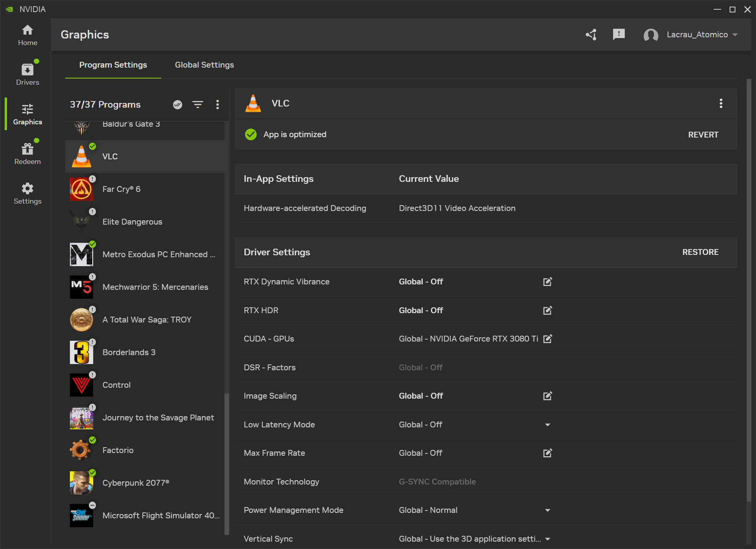The image size is (756, 549).
Task: Select Metro Exodus PC Enhanced entry
Action: point(145,254)
